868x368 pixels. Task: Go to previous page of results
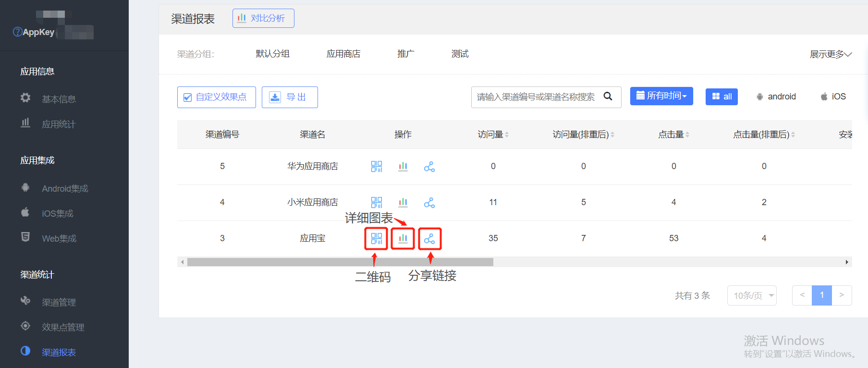[802, 295]
